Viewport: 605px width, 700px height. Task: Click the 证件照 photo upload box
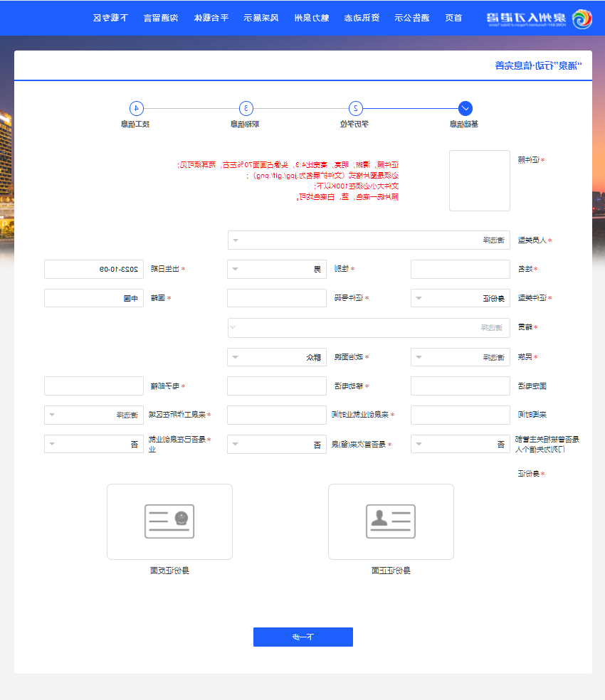click(x=480, y=181)
